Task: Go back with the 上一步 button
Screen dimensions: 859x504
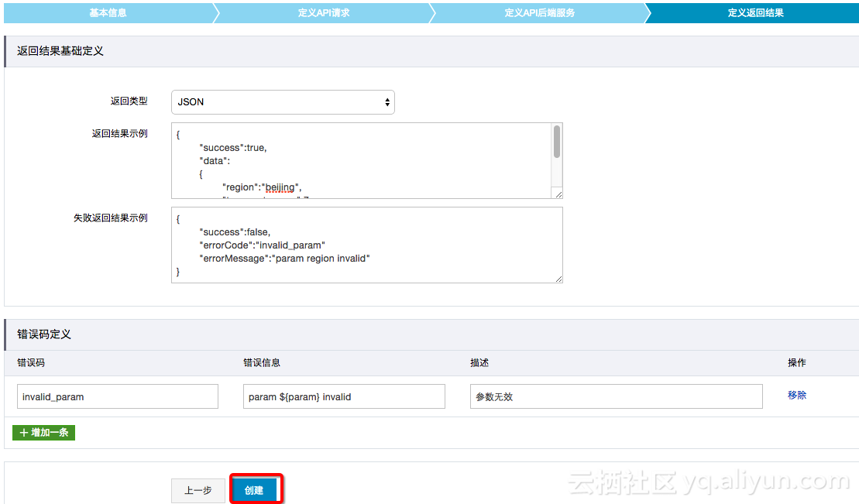Action: coord(198,490)
